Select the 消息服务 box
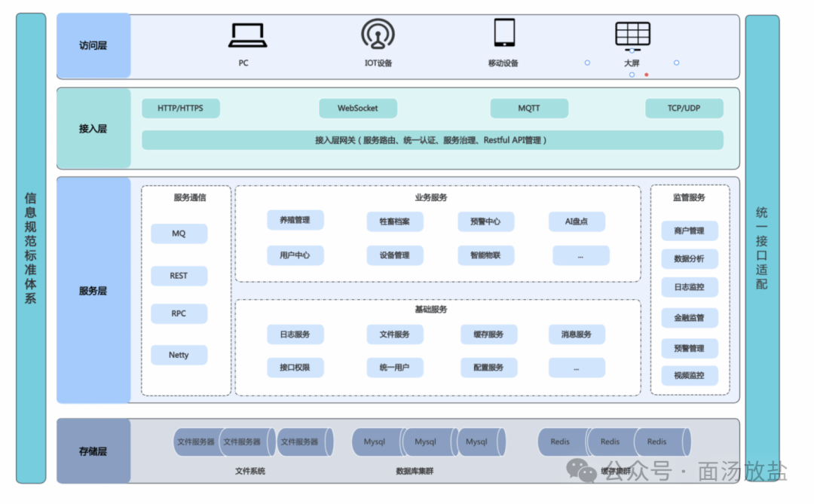Screen dimensions: 814x504 (577, 334)
